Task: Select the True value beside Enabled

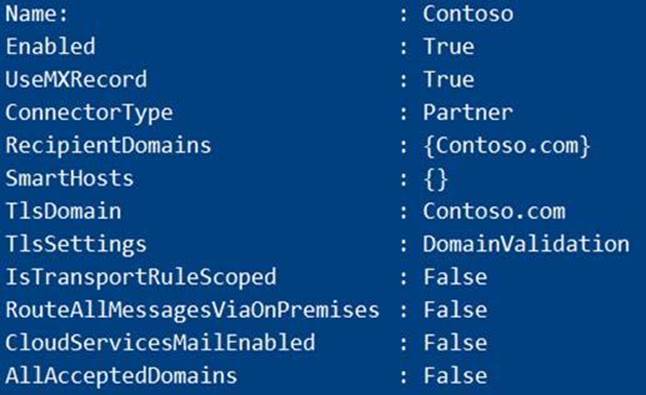Action: click(x=449, y=46)
